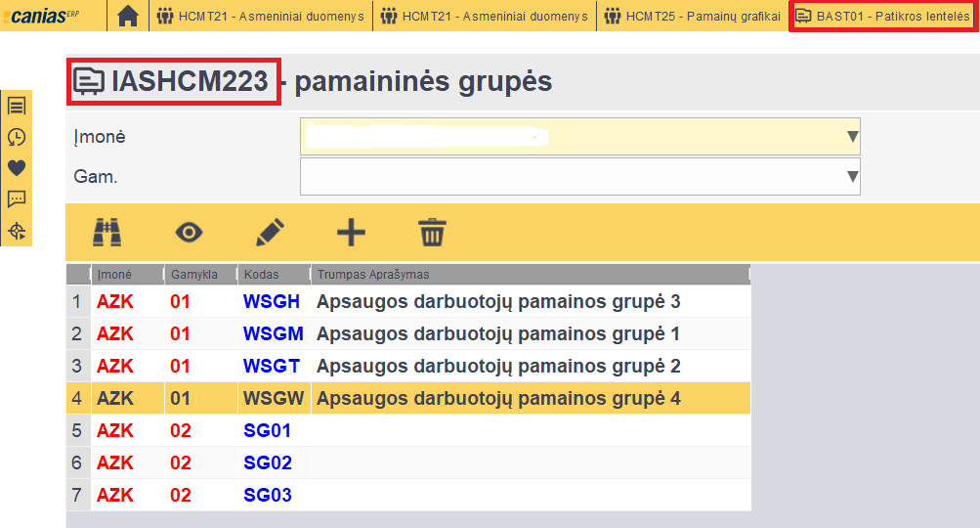Open the sidebar history clock icon
Image resolution: width=980 pixels, height=528 pixels.
coord(17,137)
